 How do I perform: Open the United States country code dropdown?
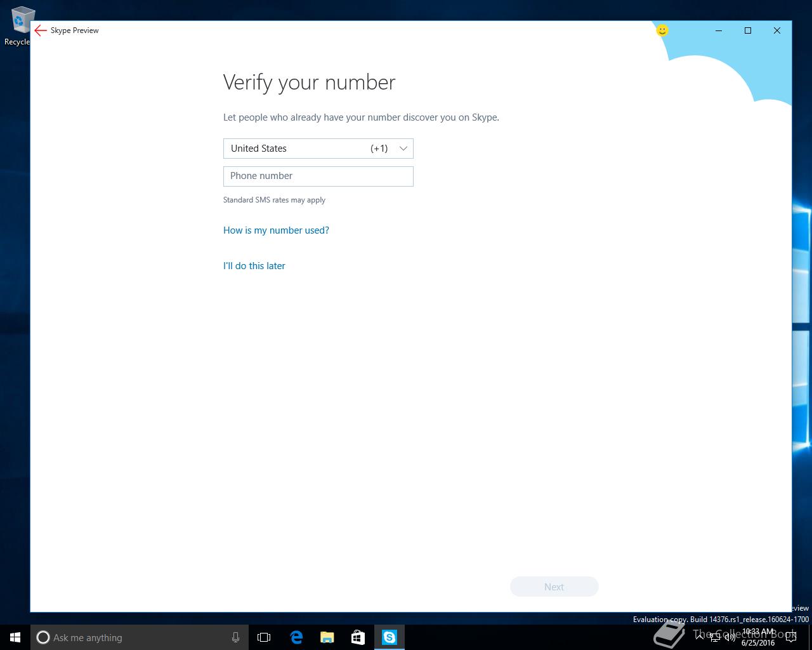(x=318, y=149)
